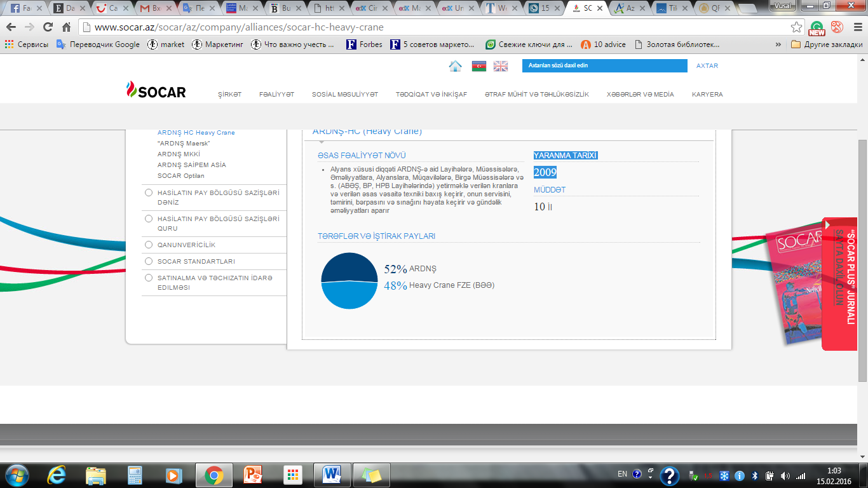Reload the page
The height and width of the screenshot is (488, 868).
pyautogui.click(x=48, y=27)
